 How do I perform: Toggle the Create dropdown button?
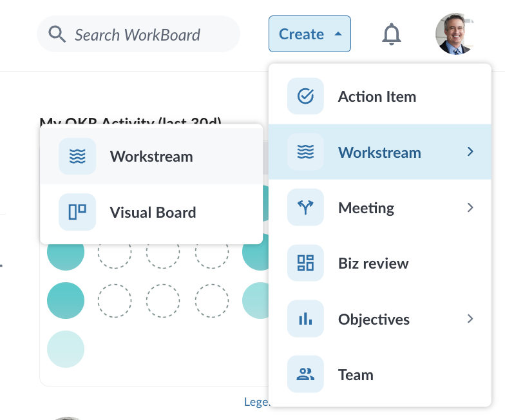pos(310,33)
